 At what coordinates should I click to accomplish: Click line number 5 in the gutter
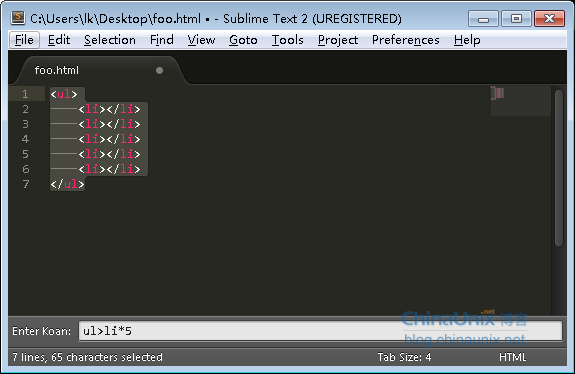[x=25, y=154]
